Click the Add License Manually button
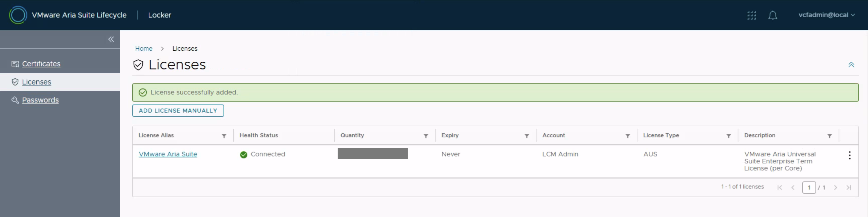The image size is (868, 217). 178,111
